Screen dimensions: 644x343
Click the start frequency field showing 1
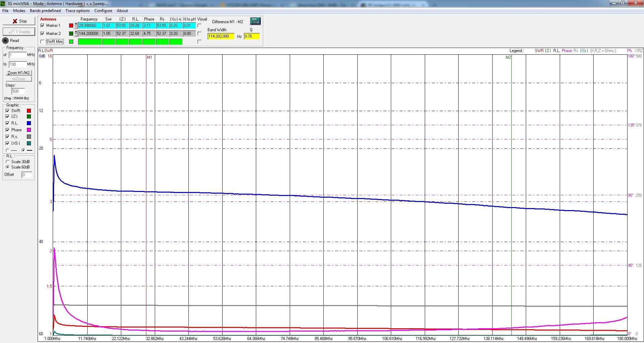click(17, 55)
